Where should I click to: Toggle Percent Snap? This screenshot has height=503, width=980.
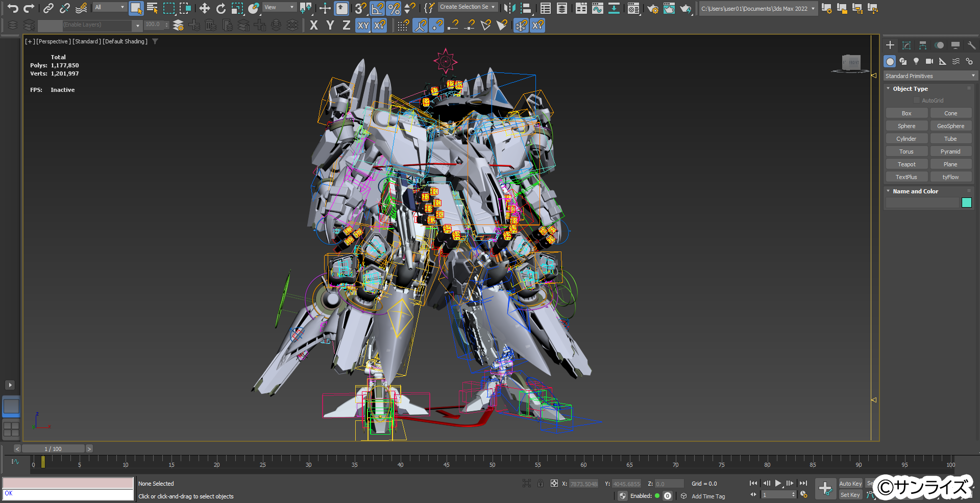394,8
